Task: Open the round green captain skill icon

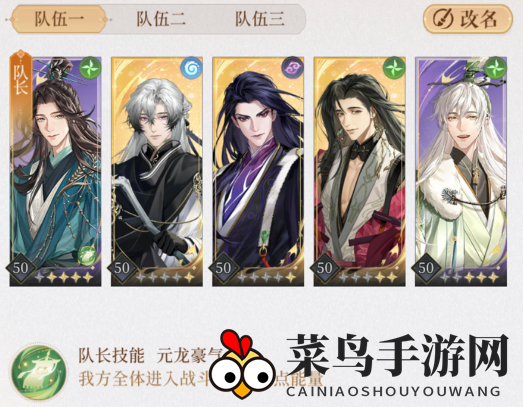Action: [x=38, y=371]
